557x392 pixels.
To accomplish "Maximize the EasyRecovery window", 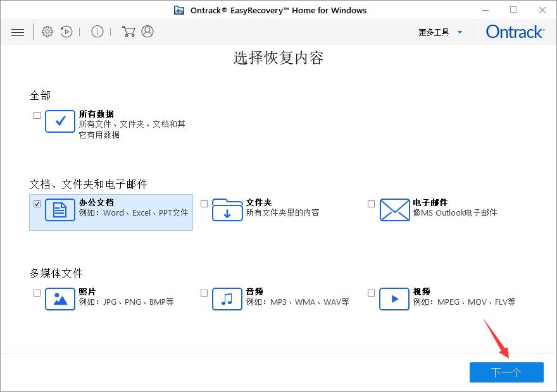I will coord(513,10).
